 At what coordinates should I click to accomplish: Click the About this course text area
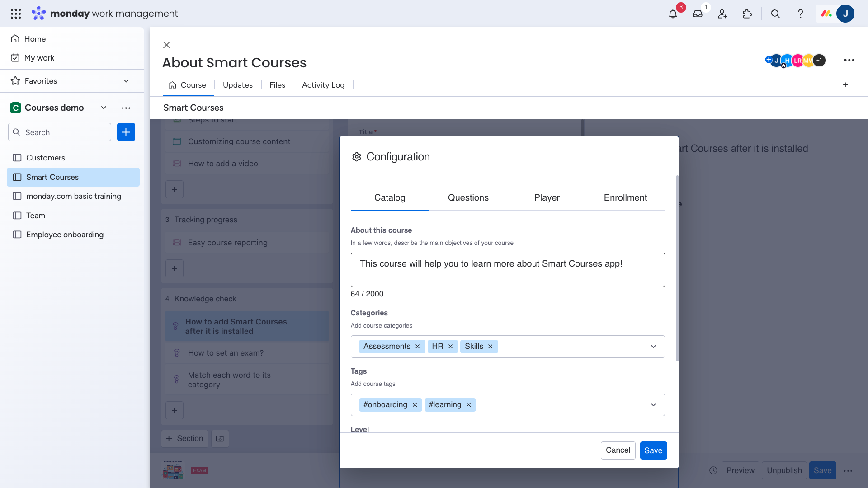click(x=507, y=270)
